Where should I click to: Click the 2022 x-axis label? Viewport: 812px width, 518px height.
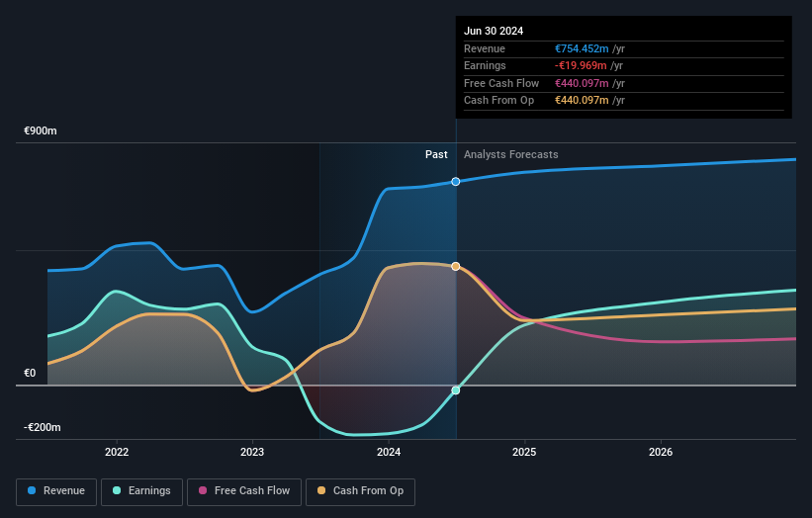coord(117,453)
